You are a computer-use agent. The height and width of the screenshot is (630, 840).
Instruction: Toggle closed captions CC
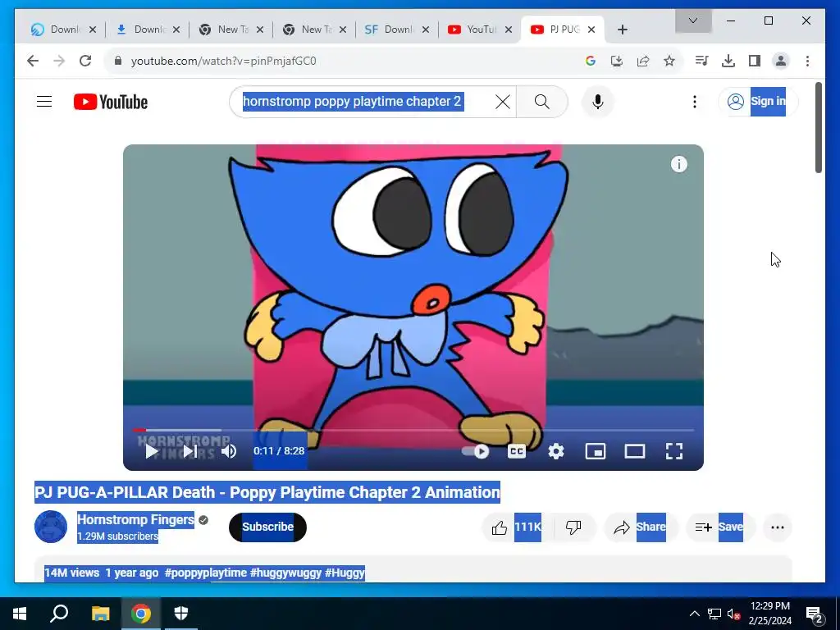517,452
